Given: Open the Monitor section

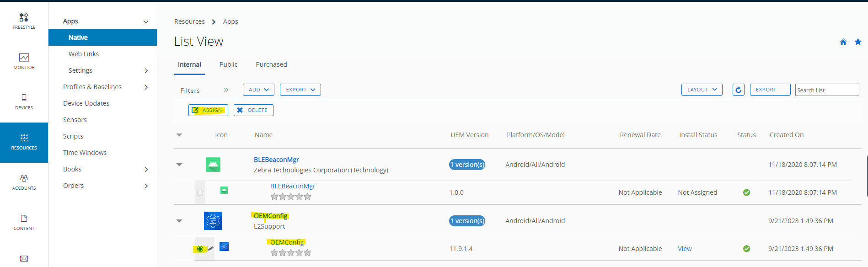Looking at the screenshot, I should click(24, 62).
